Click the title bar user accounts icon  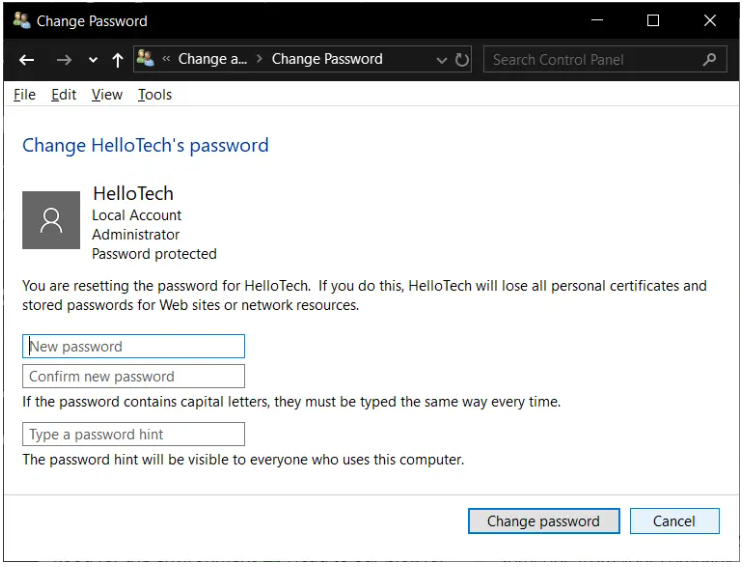(x=21, y=20)
